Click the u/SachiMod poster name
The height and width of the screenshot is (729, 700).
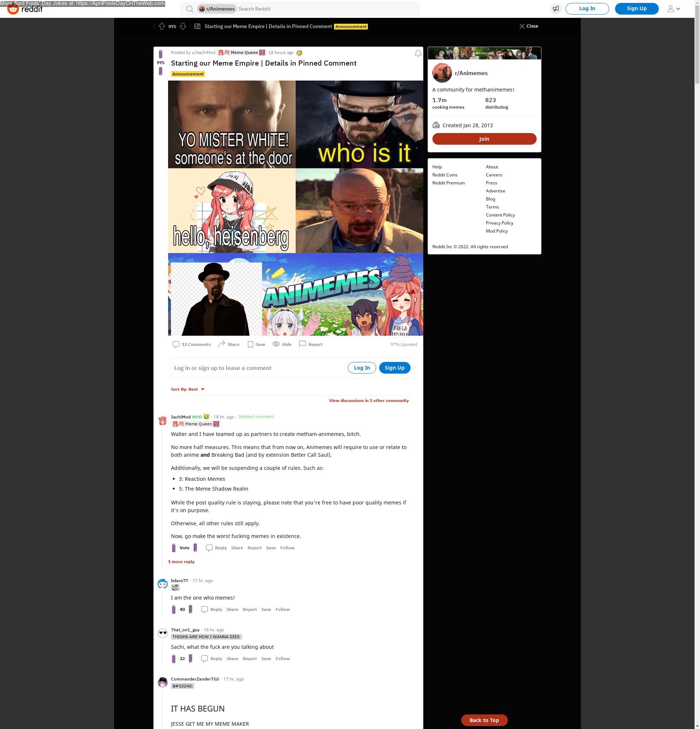tap(203, 52)
